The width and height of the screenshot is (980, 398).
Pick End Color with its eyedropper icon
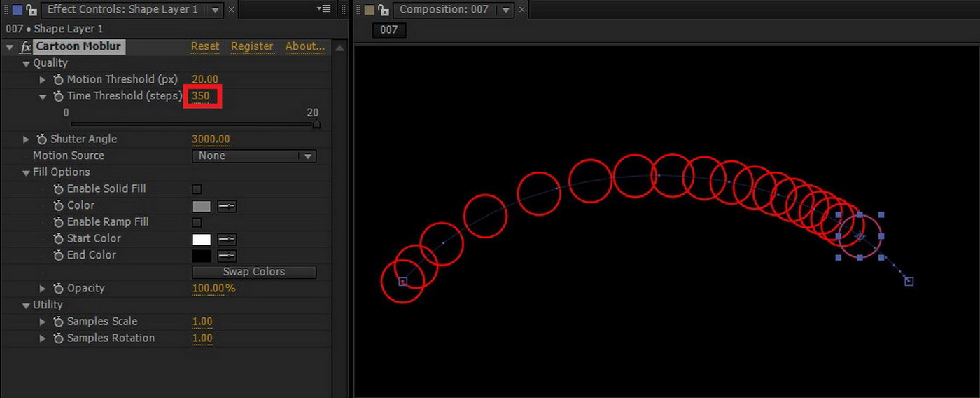coord(227,256)
